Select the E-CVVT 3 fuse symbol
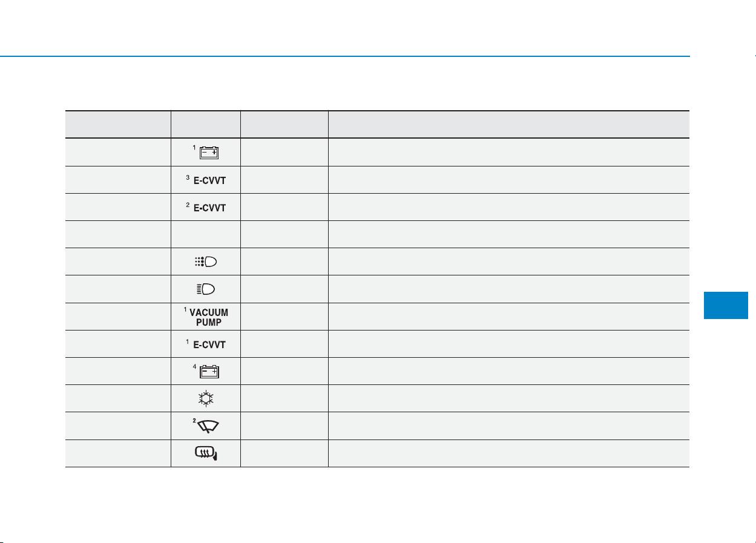The image size is (756, 543). pos(206,180)
